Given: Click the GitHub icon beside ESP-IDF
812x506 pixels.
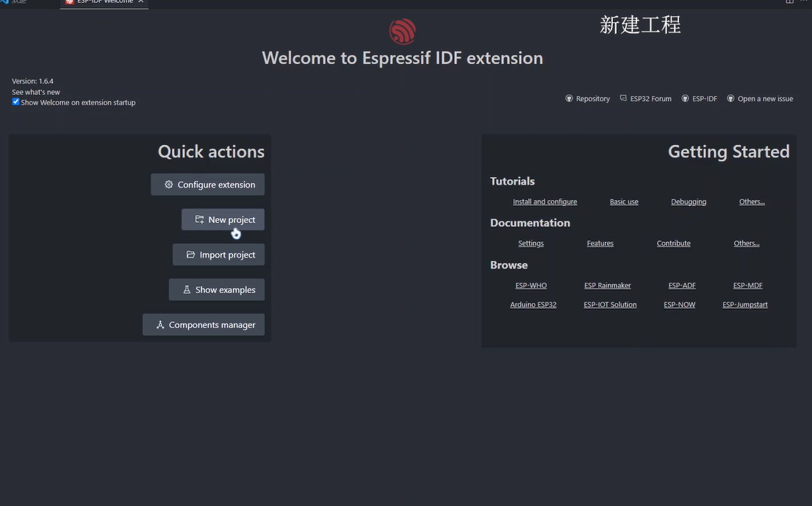Looking at the screenshot, I should (x=685, y=99).
